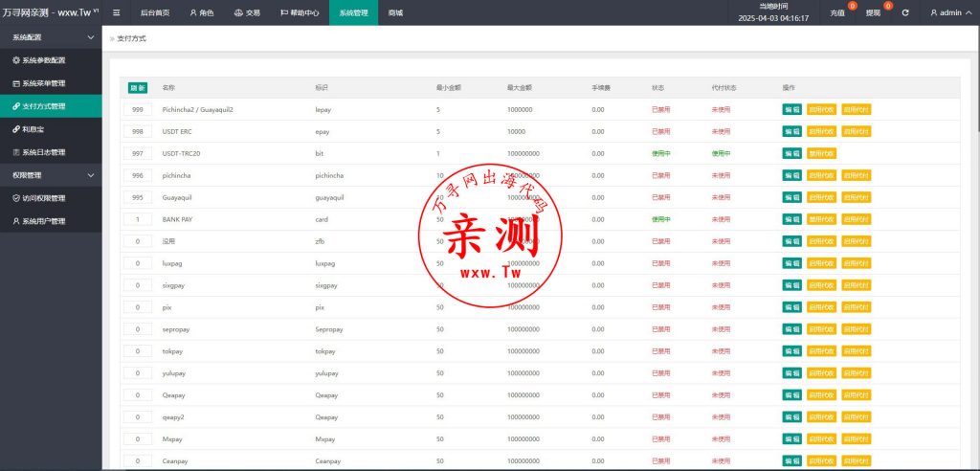Viewport: 980px width, 471px height.
Task: Enable payout (启用代付) for pichincha row
Action: pyautogui.click(x=857, y=176)
